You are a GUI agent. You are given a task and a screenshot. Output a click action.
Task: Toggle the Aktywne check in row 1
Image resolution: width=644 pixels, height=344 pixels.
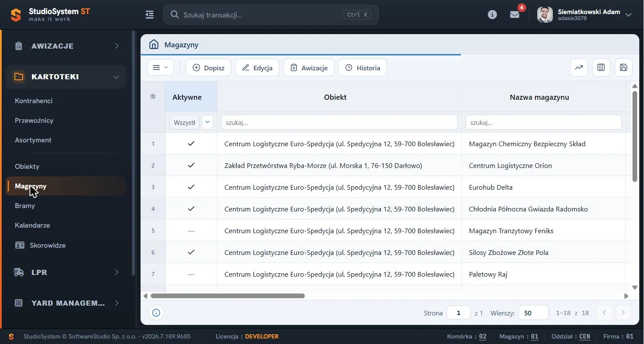(191, 144)
